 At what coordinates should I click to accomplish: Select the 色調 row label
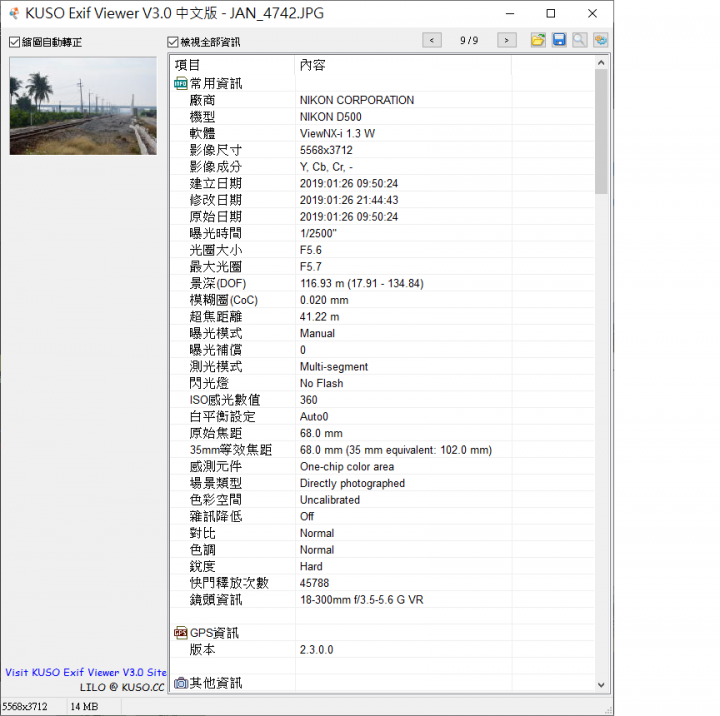(202, 550)
